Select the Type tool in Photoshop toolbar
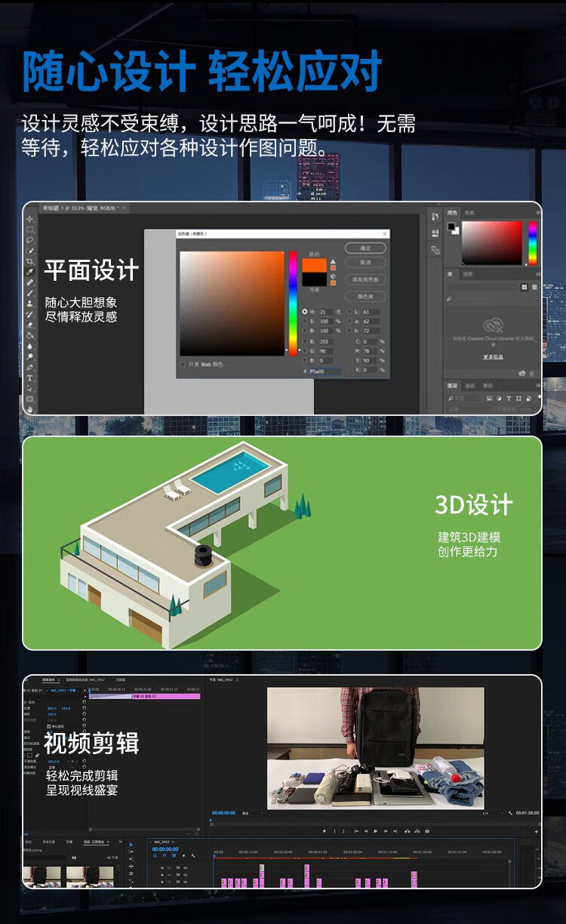 click(x=30, y=377)
